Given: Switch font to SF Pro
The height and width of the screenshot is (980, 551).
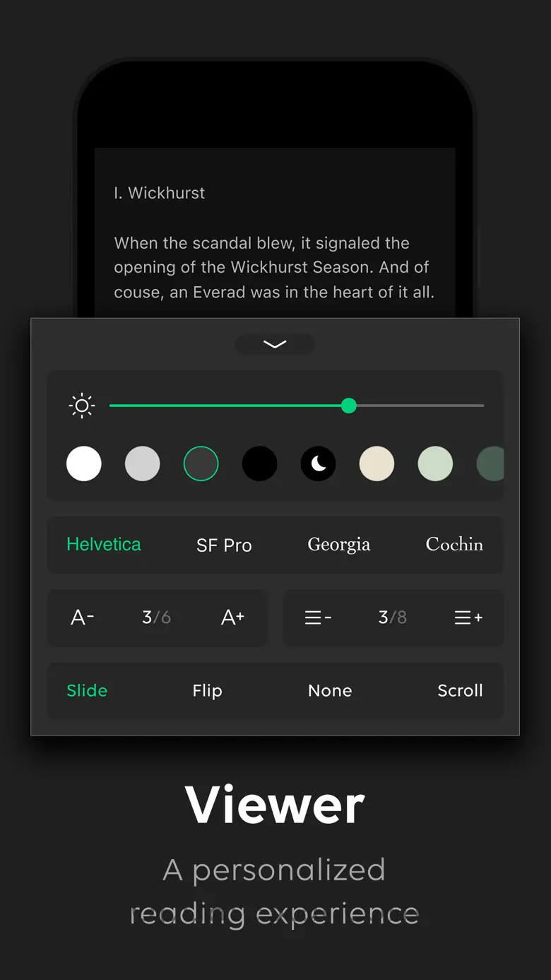Looking at the screenshot, I should [224, 545].
